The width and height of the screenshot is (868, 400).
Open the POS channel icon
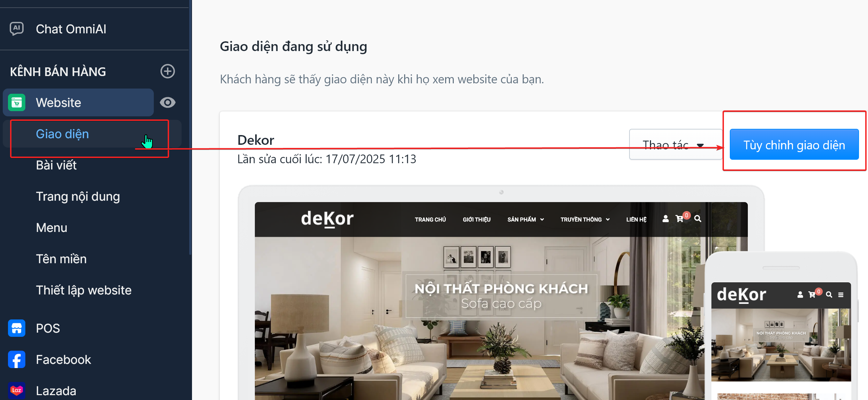[x=17, y=328]
